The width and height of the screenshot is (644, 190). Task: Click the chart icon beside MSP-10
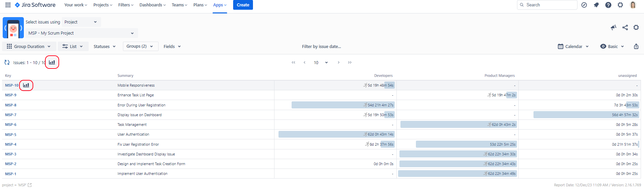coord(26,85)
